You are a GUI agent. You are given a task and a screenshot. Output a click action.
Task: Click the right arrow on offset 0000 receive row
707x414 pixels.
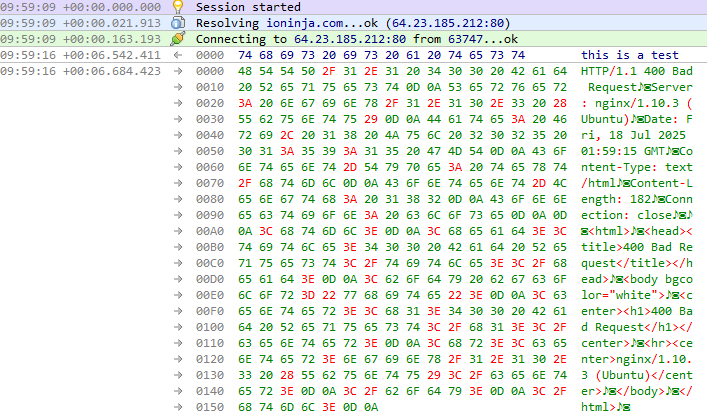(x=178, y=71)
